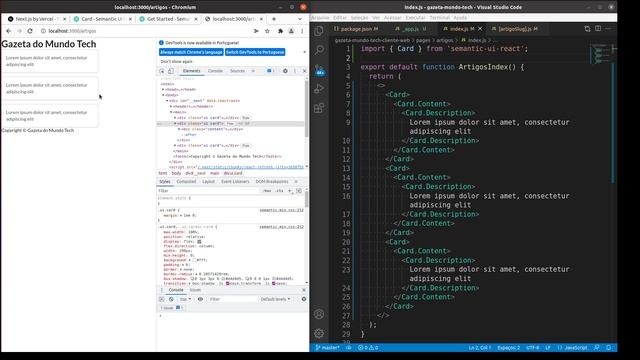Toggle DevTools device toolbar icon
Image resolution: width=640 pixels, height=360 pixels.
point(171,71)
